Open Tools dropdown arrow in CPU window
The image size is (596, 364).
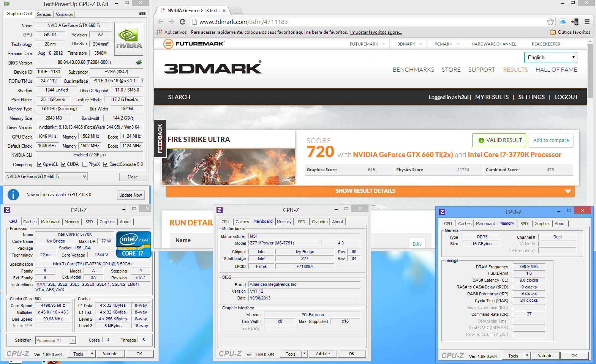pos(92,354)
